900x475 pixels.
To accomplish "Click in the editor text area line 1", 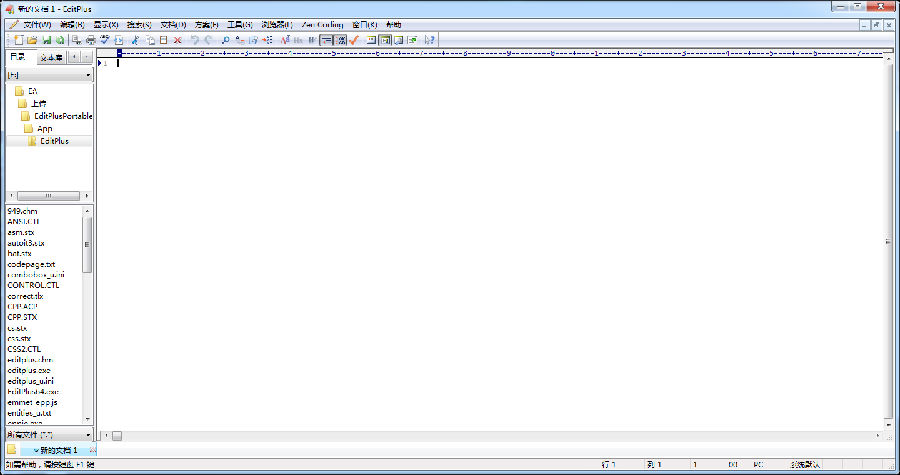I will pos(499,63).
